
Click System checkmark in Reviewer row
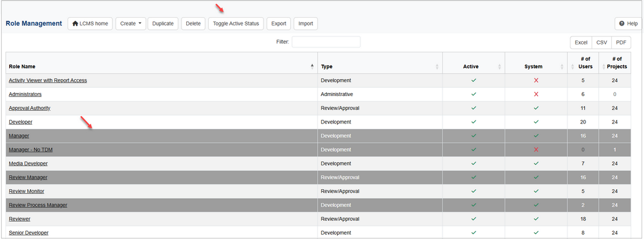tap(536, 219)
